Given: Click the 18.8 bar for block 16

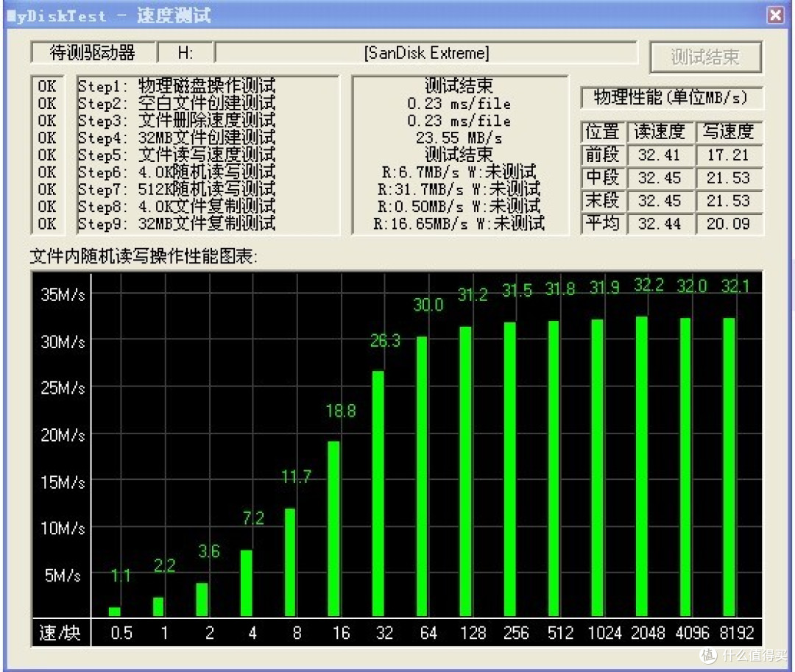Looking at the screenshot, I should pyautogui.click(x=333, y=528).
